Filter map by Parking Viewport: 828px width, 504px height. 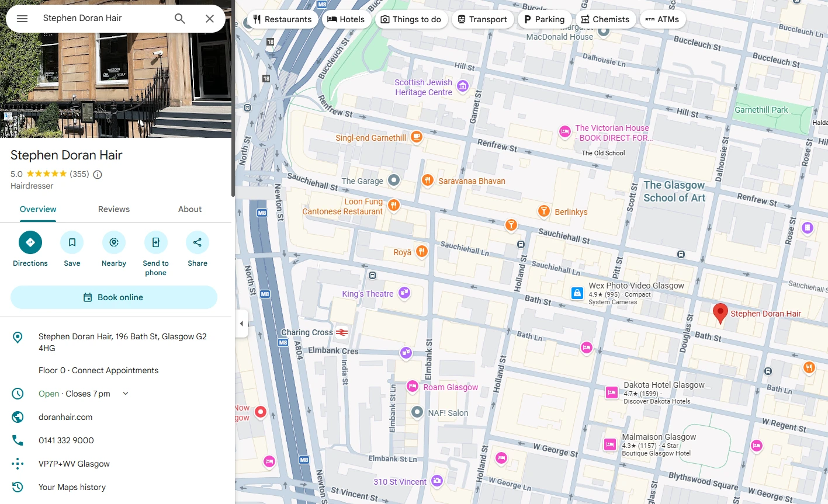[x=544, y=19]
